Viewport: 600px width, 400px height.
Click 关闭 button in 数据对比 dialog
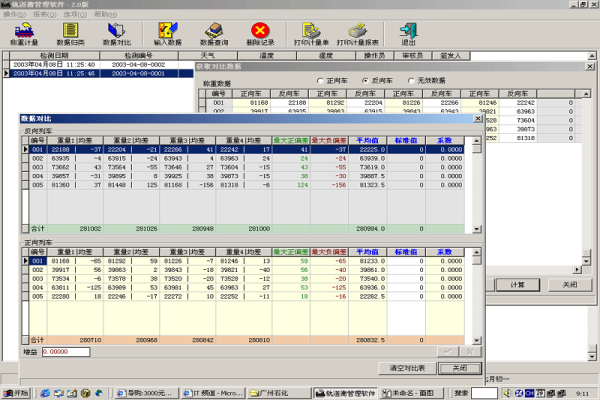point(459,368)
